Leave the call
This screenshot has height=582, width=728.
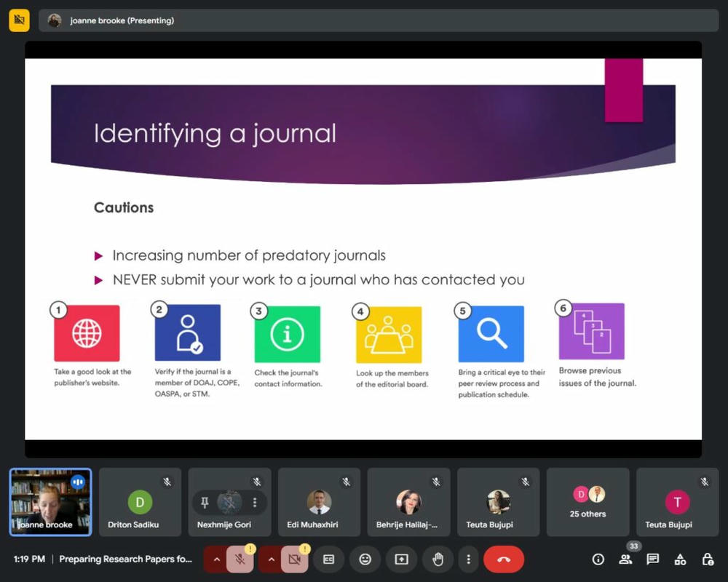[x=503, y=559]
